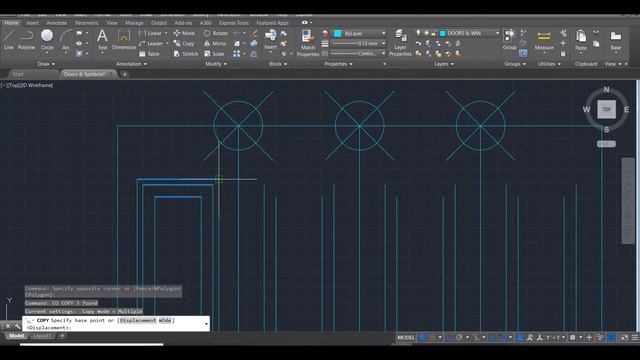Click the Move command

click(184, 33)
